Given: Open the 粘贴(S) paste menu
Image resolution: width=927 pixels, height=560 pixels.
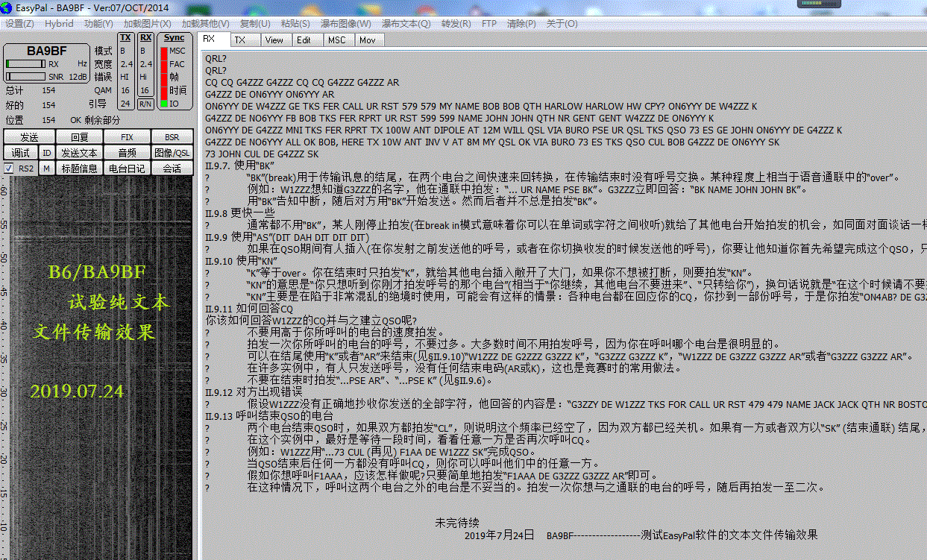Looking at the screenshot, I should [x=296, y=24].
